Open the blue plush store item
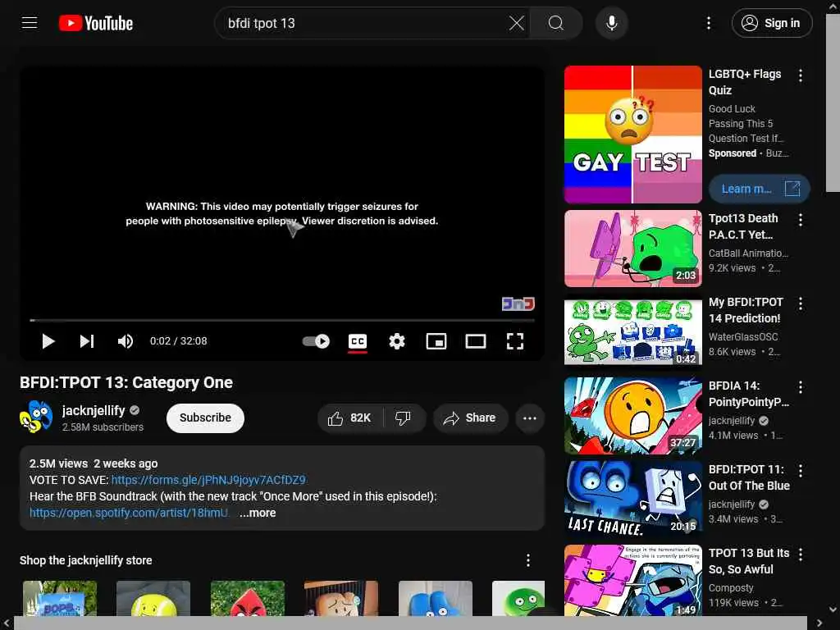Image resolution: width=840 pixels, height=630 pixels. coord(436,598)
